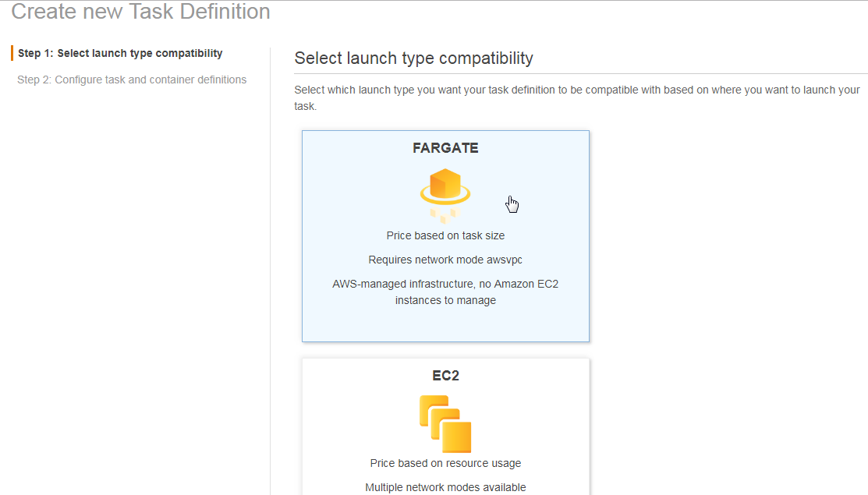Click the EC2 stacked squares icon
868x495 pixels.
pyautogui.click(x=445, y=423)
